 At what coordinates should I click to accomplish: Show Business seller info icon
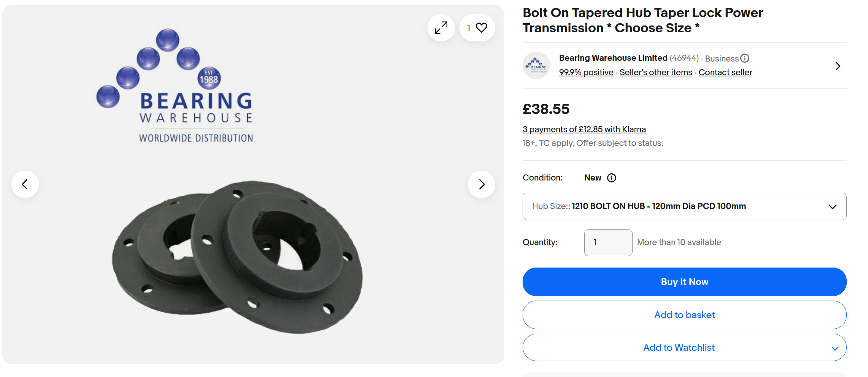tap(745, 58)
